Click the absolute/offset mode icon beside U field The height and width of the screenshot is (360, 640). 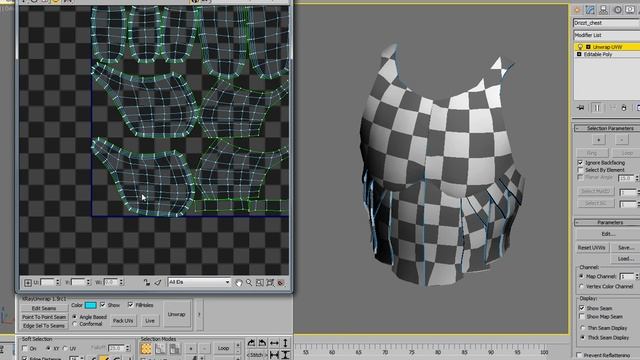(x=28, y=282)
